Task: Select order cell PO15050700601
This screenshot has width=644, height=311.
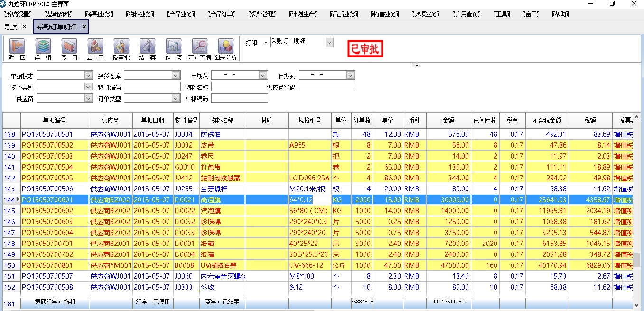Action: pyautogui.click(x=55, y=200)
